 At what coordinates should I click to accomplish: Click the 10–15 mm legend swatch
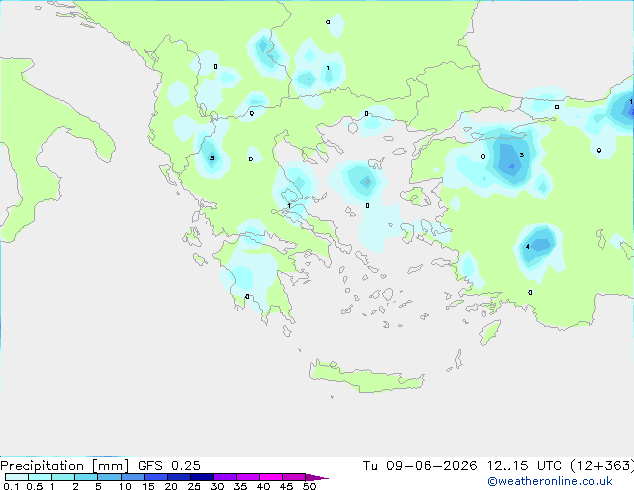tap(132, 477)
